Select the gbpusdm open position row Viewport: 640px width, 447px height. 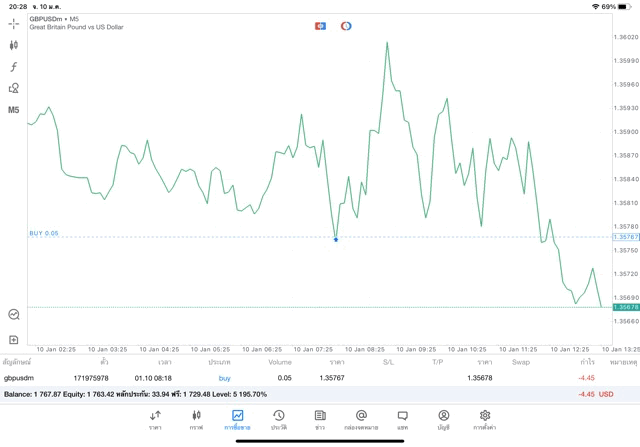click(x=300, y=378)
